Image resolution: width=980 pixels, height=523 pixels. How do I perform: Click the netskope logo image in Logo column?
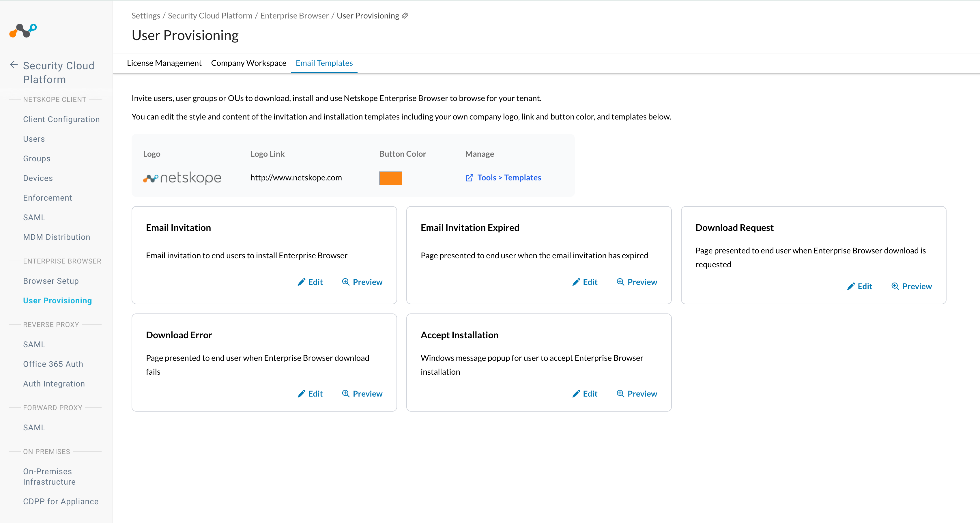tap(182, 178)
